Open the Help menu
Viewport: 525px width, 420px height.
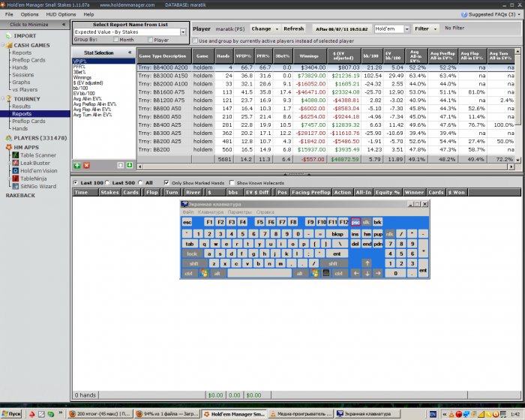click(x=88, y=14)
